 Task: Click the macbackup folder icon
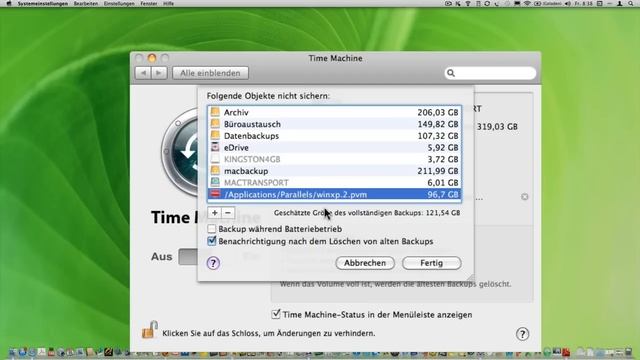tap(215, 171)
